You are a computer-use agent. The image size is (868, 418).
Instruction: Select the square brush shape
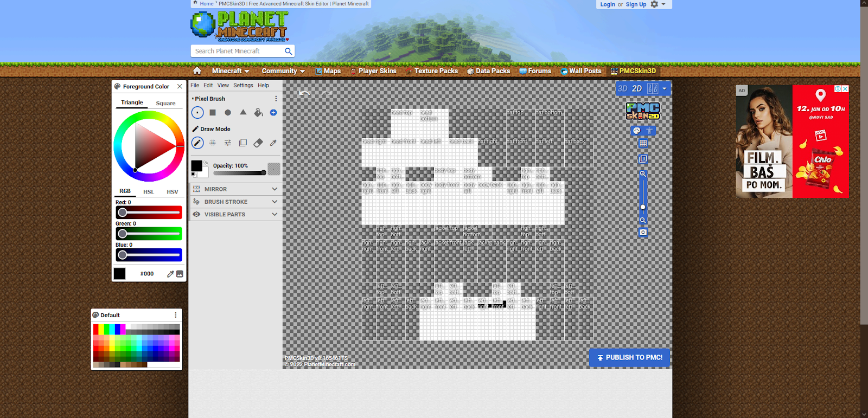pos(213,113)
